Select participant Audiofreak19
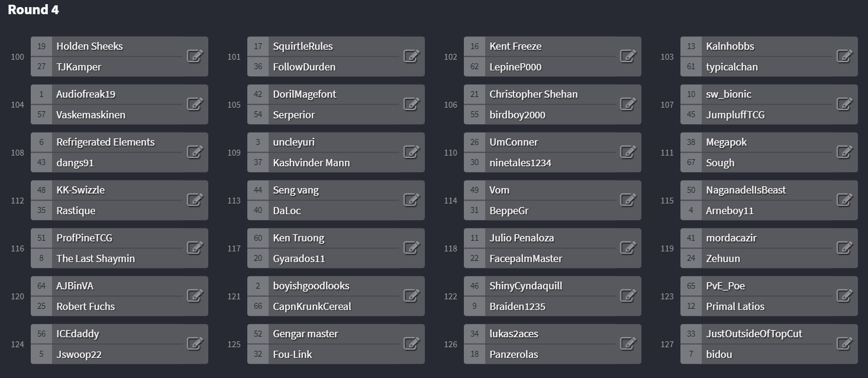The height and width of the screenshot is (378, 868). pyautogui.click(x=86, y=94)
